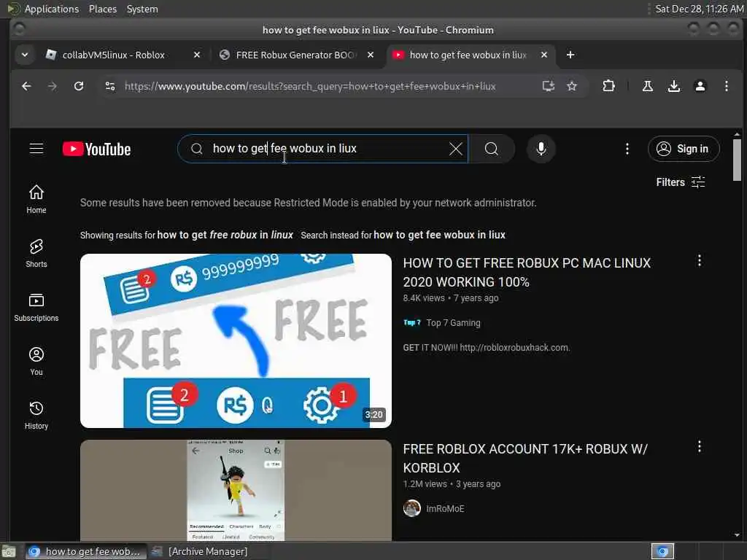
Task: Click the ImRoMoE channel avatar
Action: (412, 508)
